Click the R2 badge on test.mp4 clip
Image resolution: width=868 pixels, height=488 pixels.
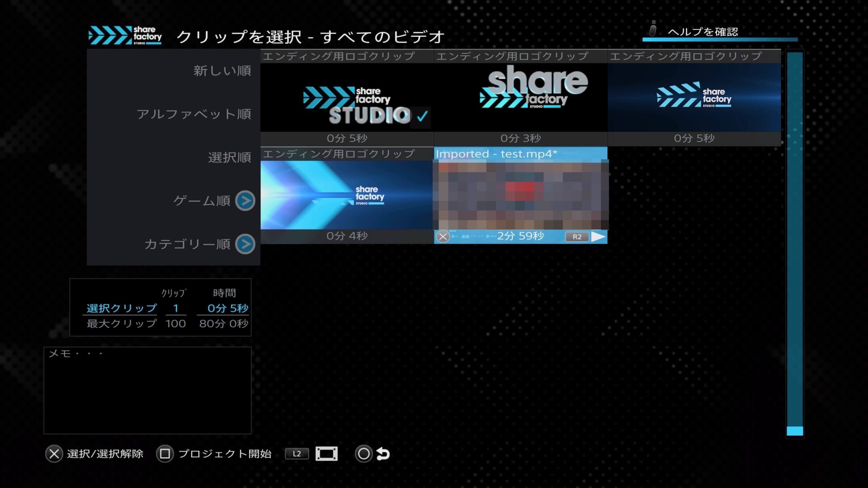click(x=577, y=237)
